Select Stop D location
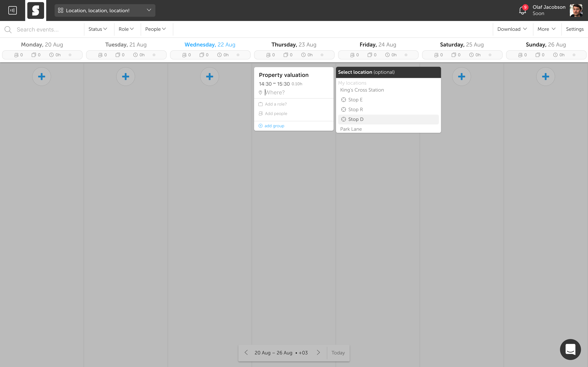Image resolution: width=588 pixels, height=367 pixels. (x=355, y=119)
